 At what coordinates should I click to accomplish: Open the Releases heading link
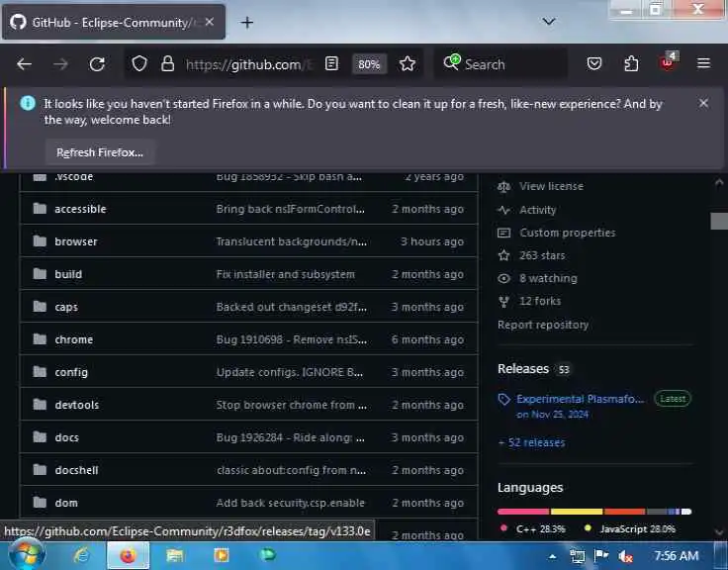pyautogui.click(x=523, y=369)
